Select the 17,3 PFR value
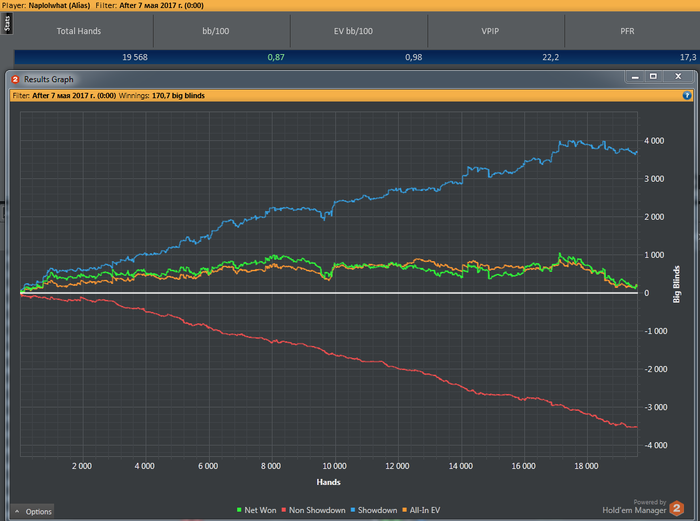This screenshot has height=521, width=700. coord(688,57)
